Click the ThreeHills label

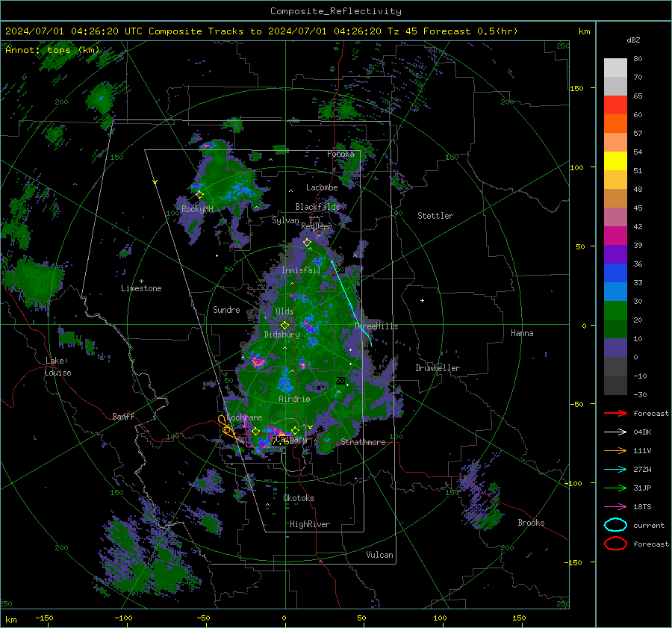(x=376, y=326)
